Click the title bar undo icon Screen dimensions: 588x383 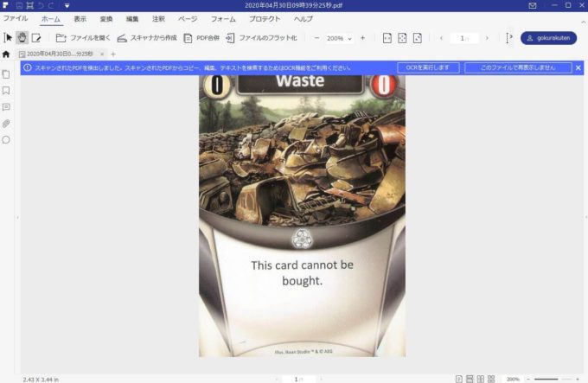tap(41, 6)
